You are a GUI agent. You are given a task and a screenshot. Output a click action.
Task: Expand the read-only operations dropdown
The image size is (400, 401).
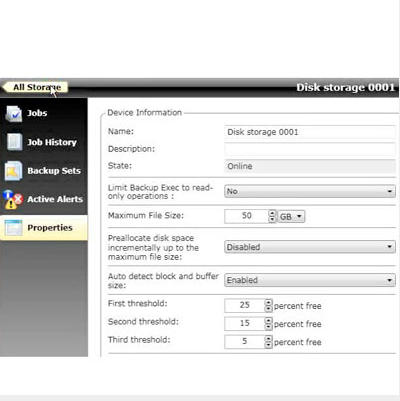pos(310,191)
